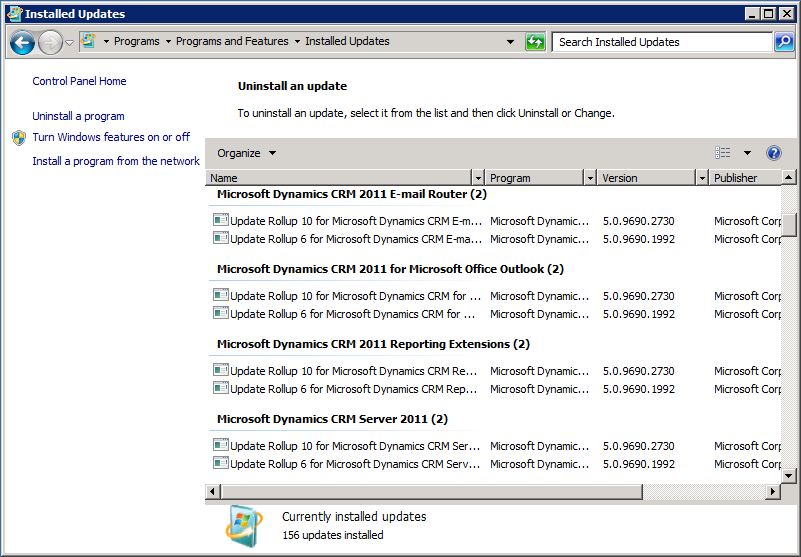The width and height of the screenshot is (801, 557).
Task: Open view options dropdown arrow
Action: click(x=747, y=153)
